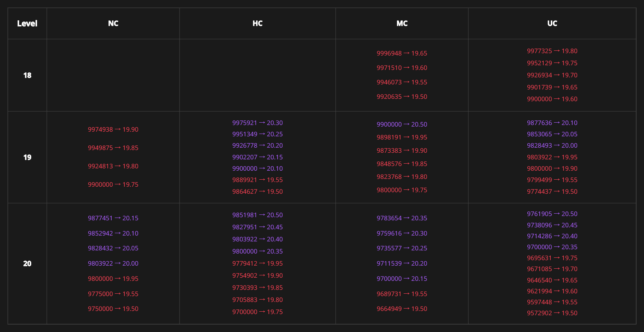Click the NC column header
The image size is (644, 332).
point(113,23)
